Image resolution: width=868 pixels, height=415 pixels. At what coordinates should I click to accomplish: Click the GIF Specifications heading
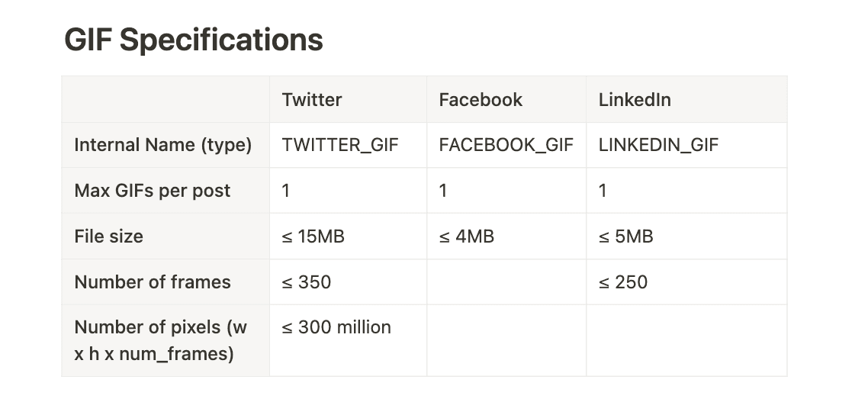click(194, 40)
